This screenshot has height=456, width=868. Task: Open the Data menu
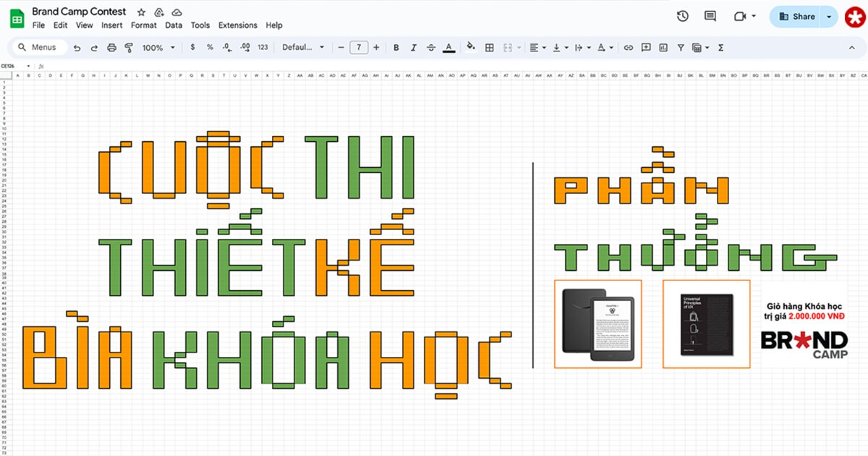click(174, 25)
